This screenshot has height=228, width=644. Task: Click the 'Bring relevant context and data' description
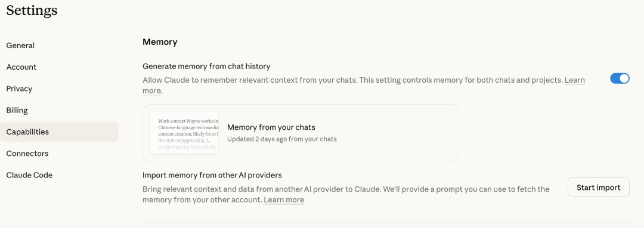tap(346, 195)
